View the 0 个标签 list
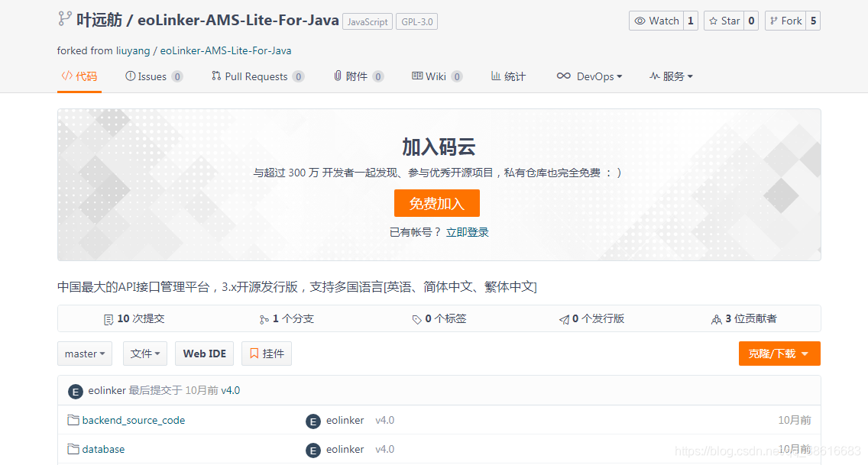The image size is (868, 465). pos(439,319)
